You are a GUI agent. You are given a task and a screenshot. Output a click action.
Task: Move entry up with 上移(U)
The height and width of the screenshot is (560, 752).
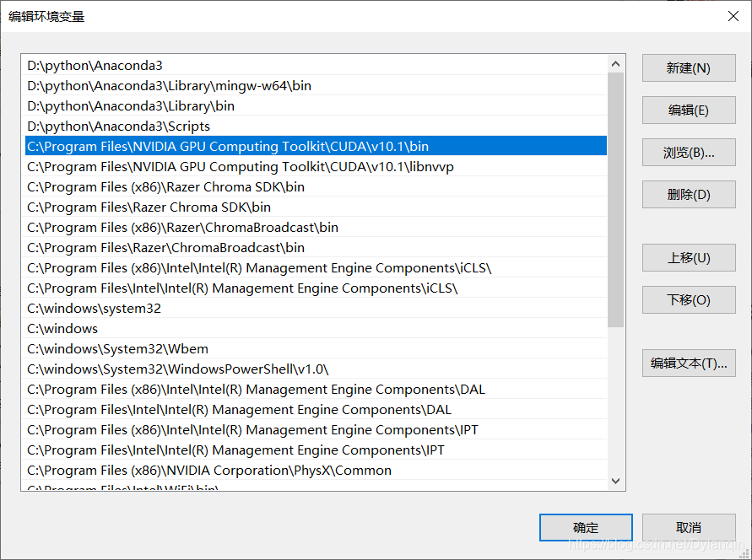click(688, 258)
